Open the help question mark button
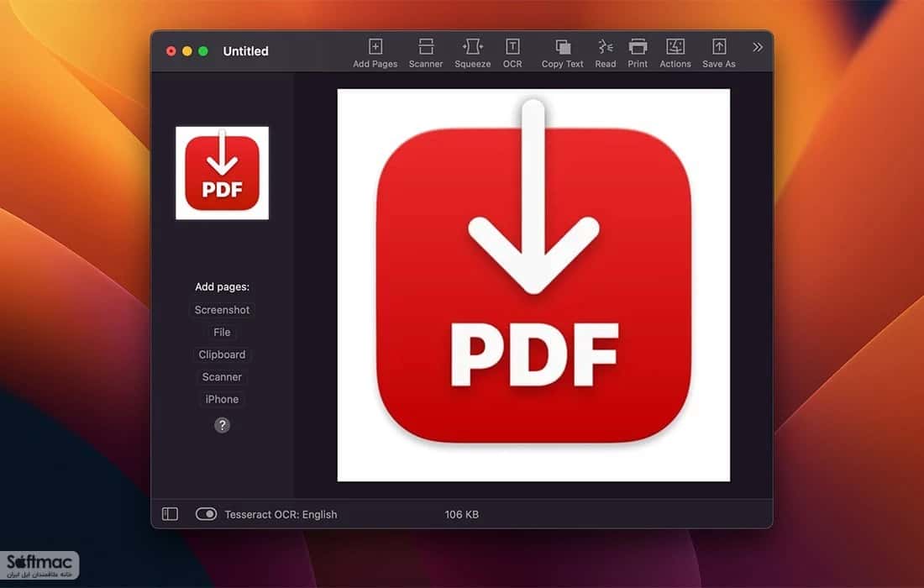Screen dimensions: 924x588 (x=222, y=425)
